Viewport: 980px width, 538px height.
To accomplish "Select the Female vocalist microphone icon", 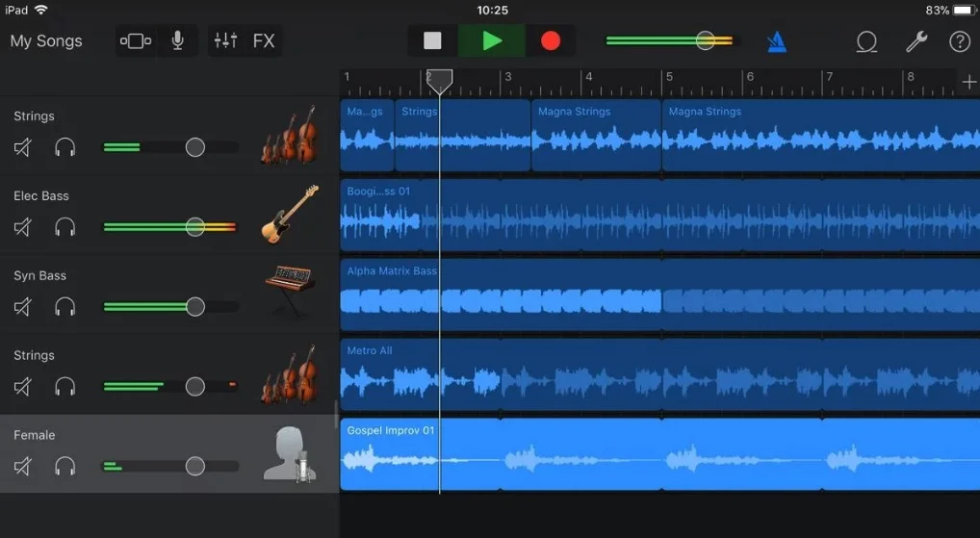I will [x=290, y=454].
